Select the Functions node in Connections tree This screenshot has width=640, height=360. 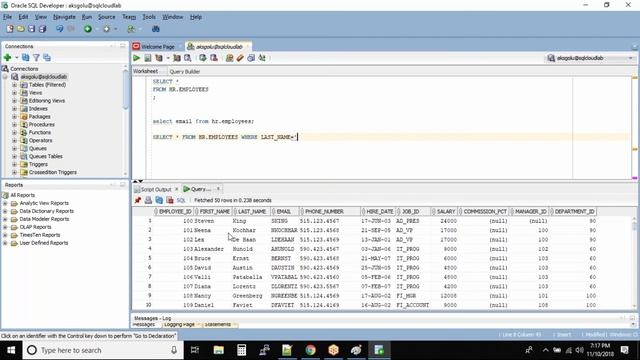pos(40,133)
